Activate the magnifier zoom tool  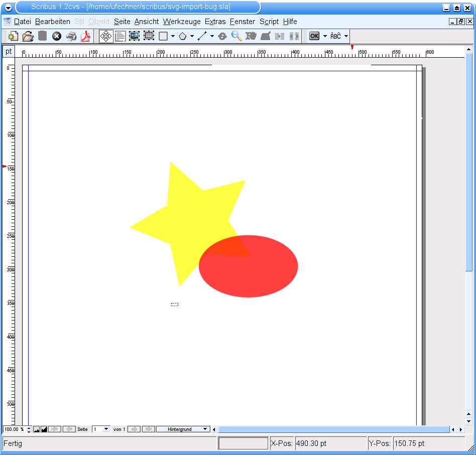[236, 36]
